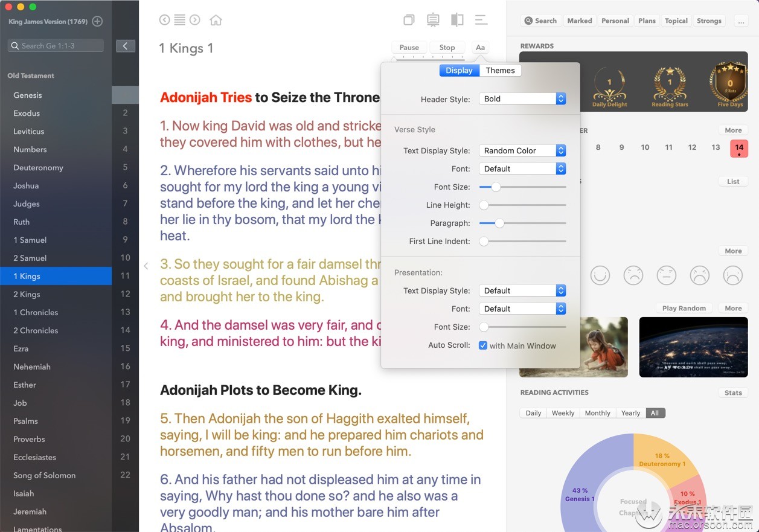Click the small arrow beside verse 3
Viewport: 759px width, 532px height.
[146, 266]
